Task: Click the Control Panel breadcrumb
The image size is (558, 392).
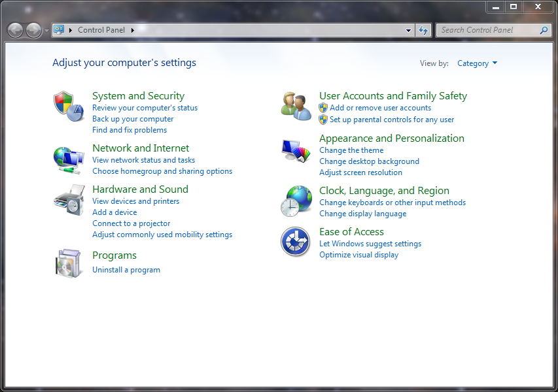Action: tap(101, 30)
